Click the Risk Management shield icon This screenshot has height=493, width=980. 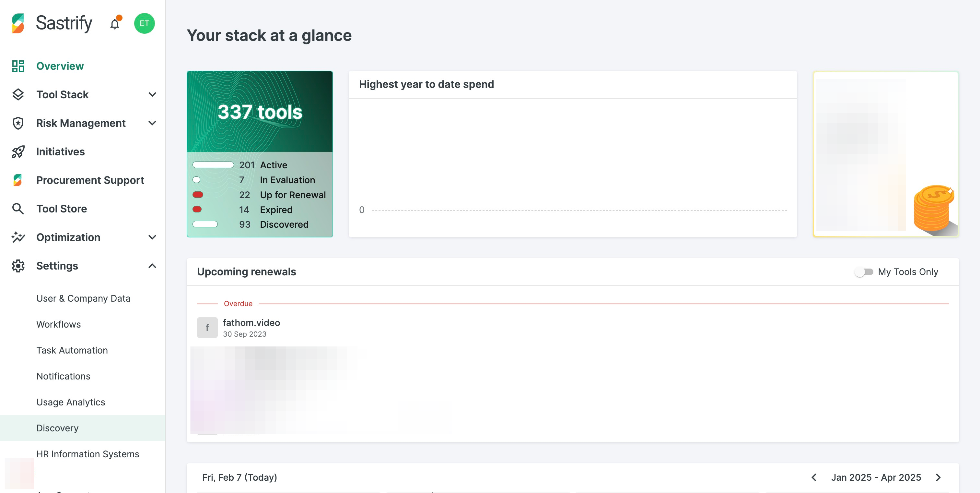[x=18, y=123]
